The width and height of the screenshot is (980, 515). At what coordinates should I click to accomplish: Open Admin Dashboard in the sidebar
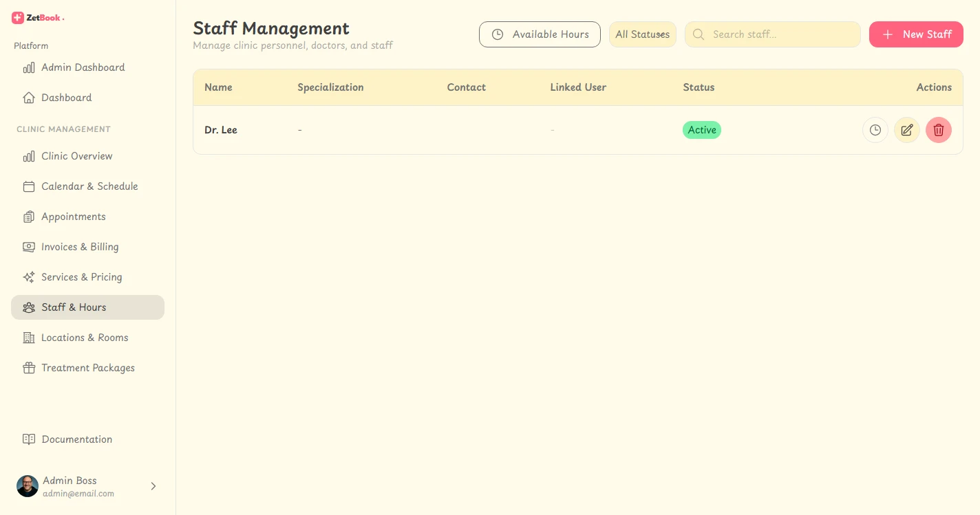[x=87, y=67]
